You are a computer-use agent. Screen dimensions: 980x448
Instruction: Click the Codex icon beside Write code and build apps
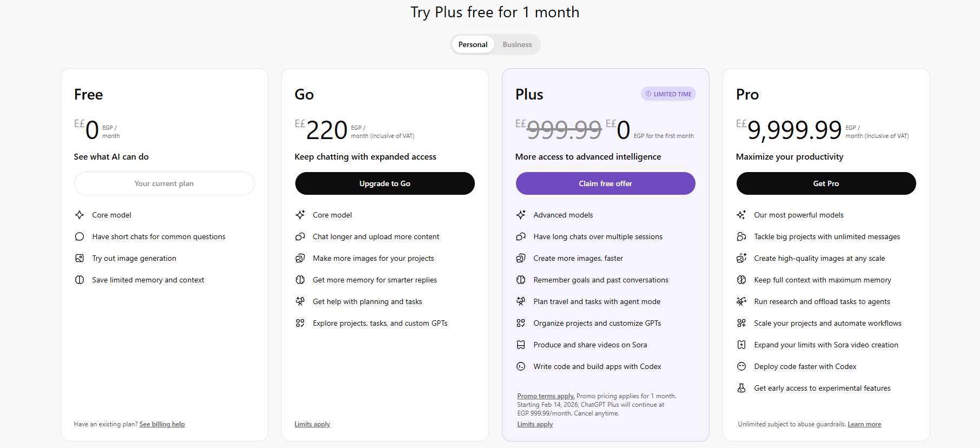click(521, 366)
